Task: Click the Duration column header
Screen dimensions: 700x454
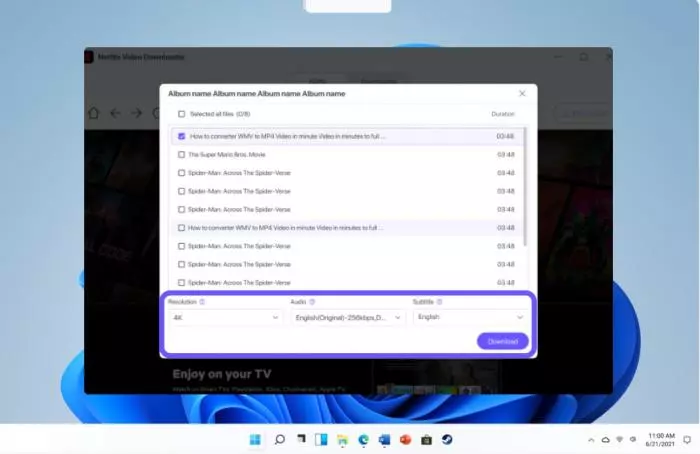Action: click(x=503, y=114)
